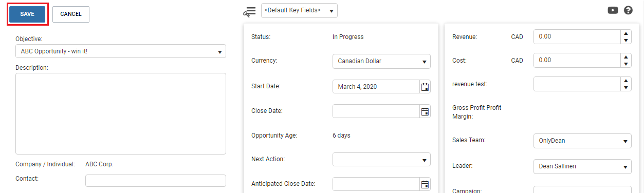Click the question mark help icon
Image resolution: width=644 pixels, height=193 pixels.
pos(628,10)
